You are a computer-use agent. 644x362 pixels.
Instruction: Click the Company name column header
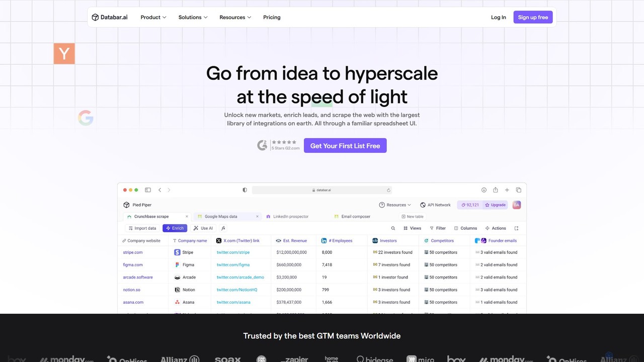click(x=190, y=241)
